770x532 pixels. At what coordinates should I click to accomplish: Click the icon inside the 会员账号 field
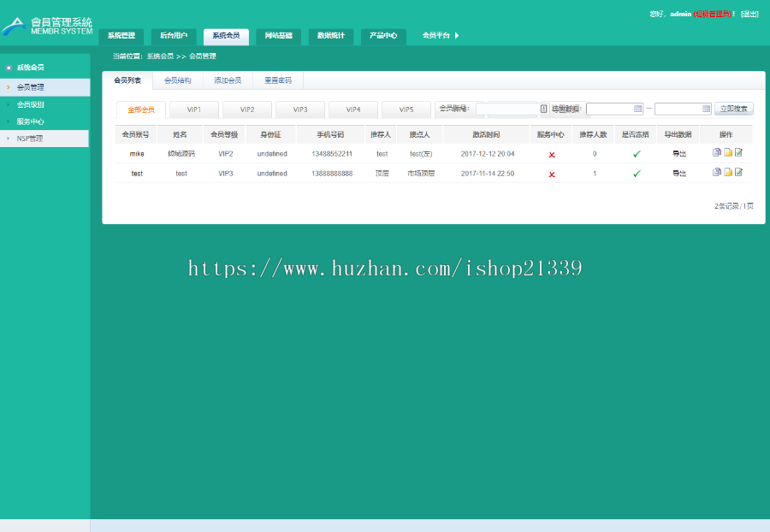click(x=543, y=109)
